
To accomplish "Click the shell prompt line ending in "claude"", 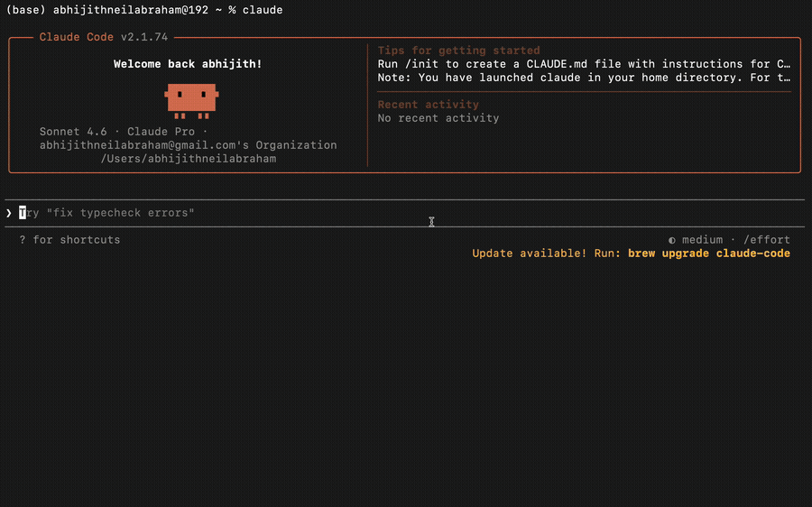I will 144,10.
